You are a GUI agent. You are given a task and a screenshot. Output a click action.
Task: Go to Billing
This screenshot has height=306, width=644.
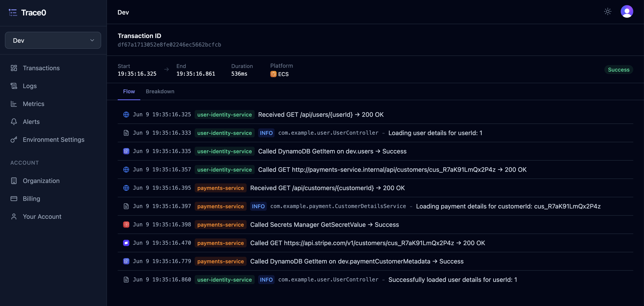click(32, 198)
